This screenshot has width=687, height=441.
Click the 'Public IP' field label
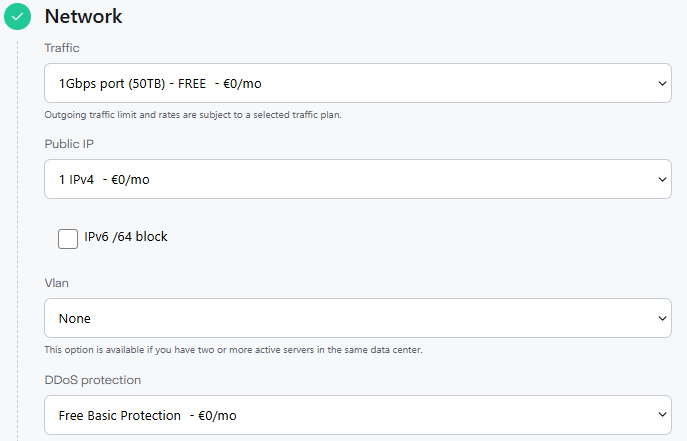(69, 143)
